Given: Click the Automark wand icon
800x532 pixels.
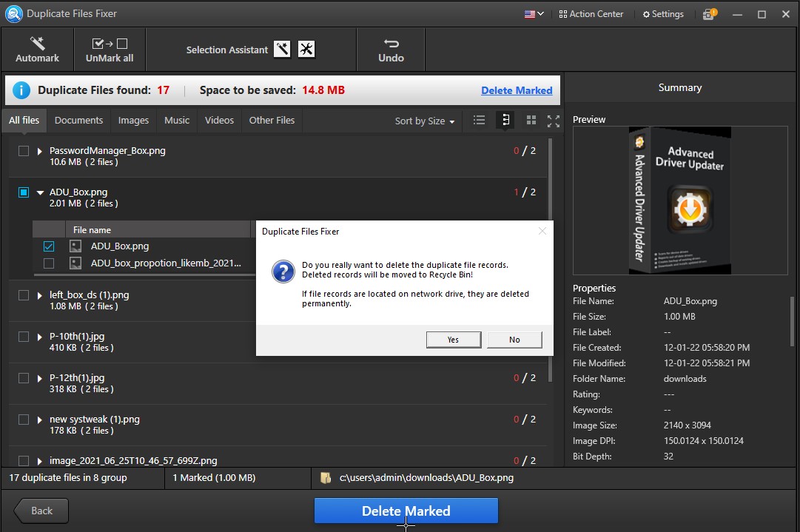Looking at the screenshot, I should [37, 44].
